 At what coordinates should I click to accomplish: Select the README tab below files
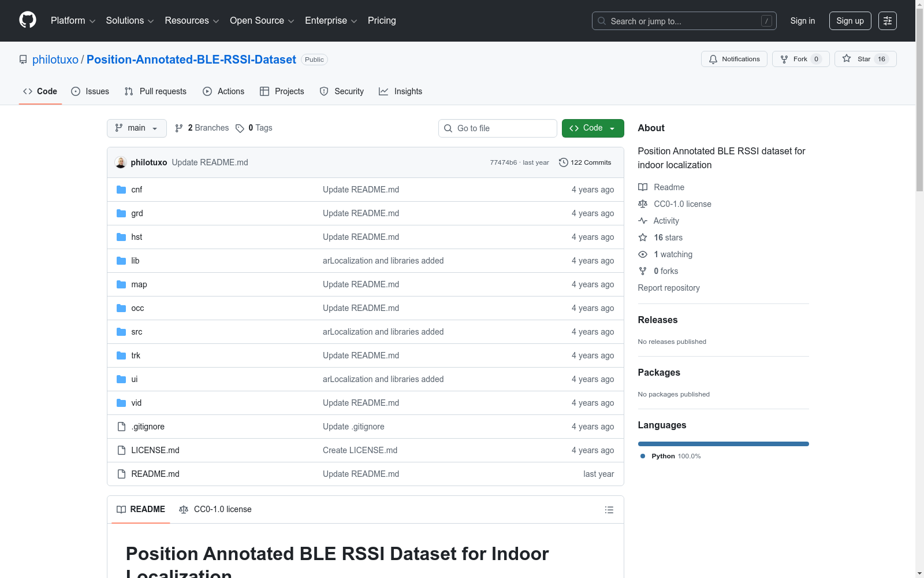pos(141,509)
